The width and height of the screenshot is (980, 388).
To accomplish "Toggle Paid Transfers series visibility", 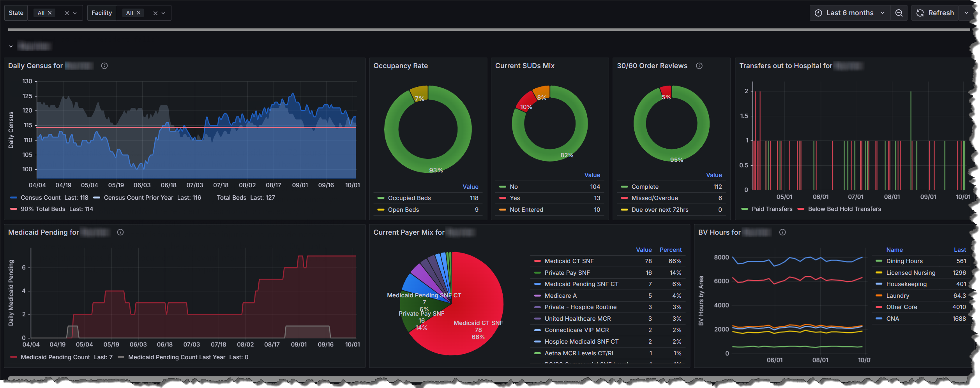I will tap(772, 209).
